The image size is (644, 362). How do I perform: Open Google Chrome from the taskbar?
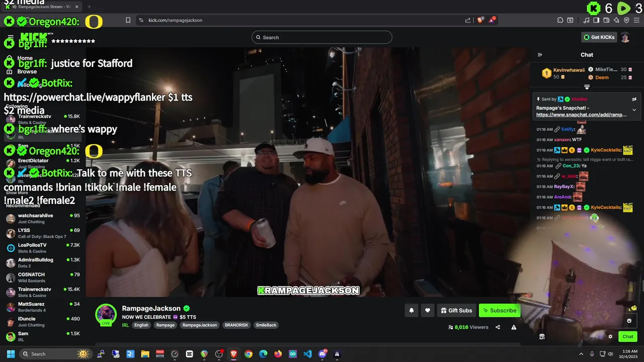click(249, 354)
